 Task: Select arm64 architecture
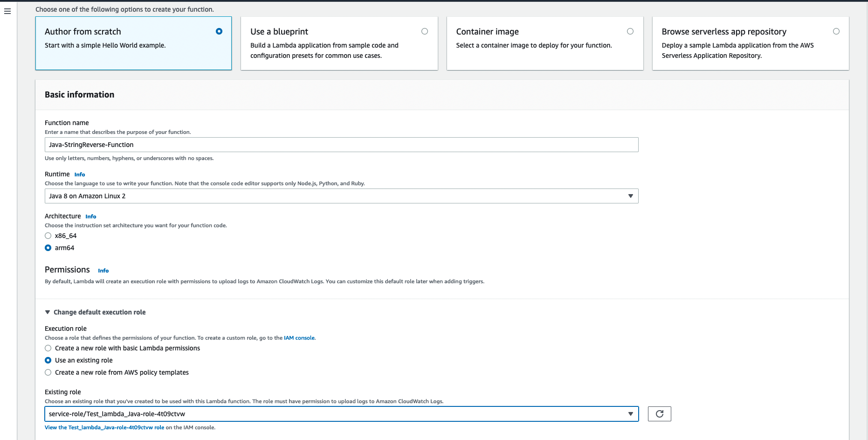[48, 248]
